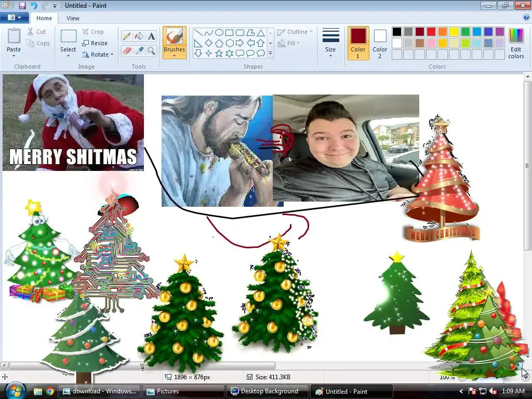Open Paint Help icon
The image size is (532, 399).
tap(526, 17)
